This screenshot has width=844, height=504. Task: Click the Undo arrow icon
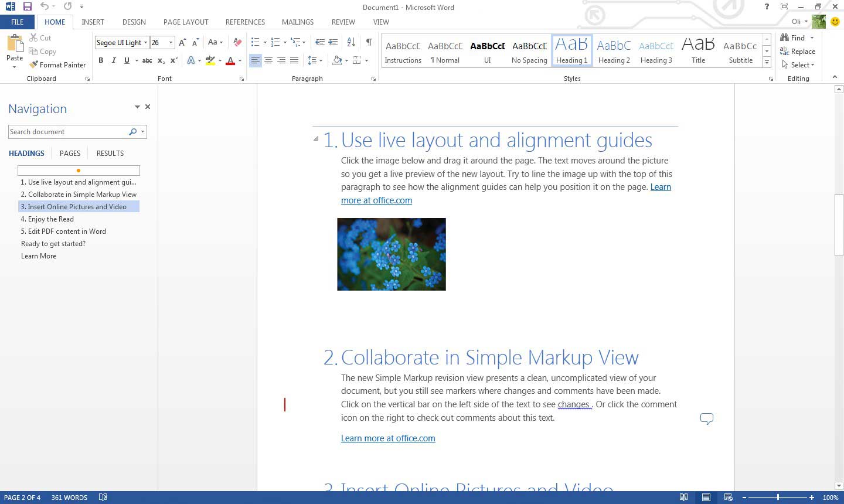[45, 6]
